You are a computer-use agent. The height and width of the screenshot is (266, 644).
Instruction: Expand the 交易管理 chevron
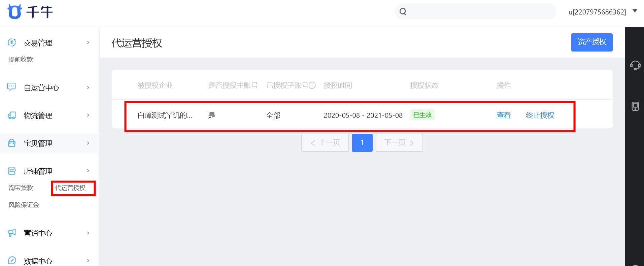88,42
